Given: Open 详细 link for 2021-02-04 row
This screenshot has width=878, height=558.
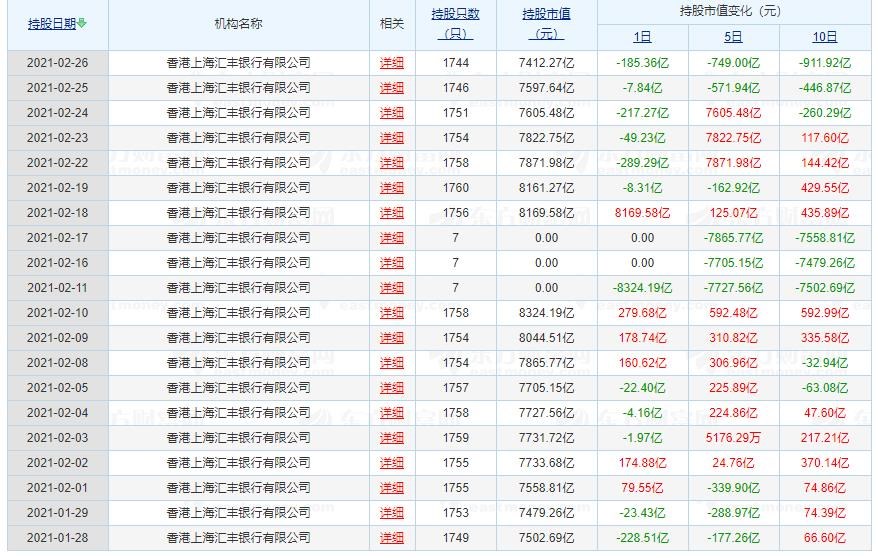Looking at the screenshot, I should [391, 412].
